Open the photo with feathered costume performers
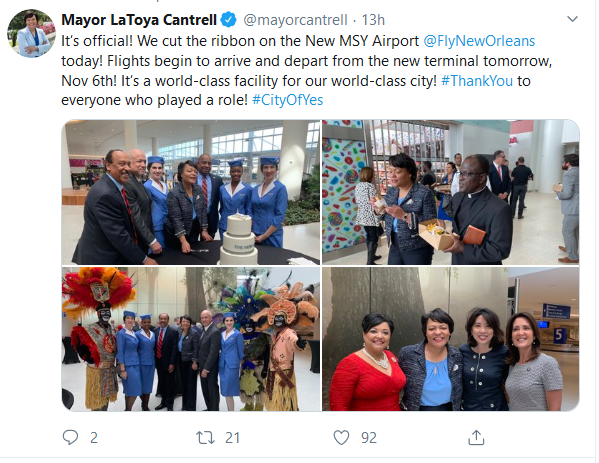599x463 pixels. point(191,339)
